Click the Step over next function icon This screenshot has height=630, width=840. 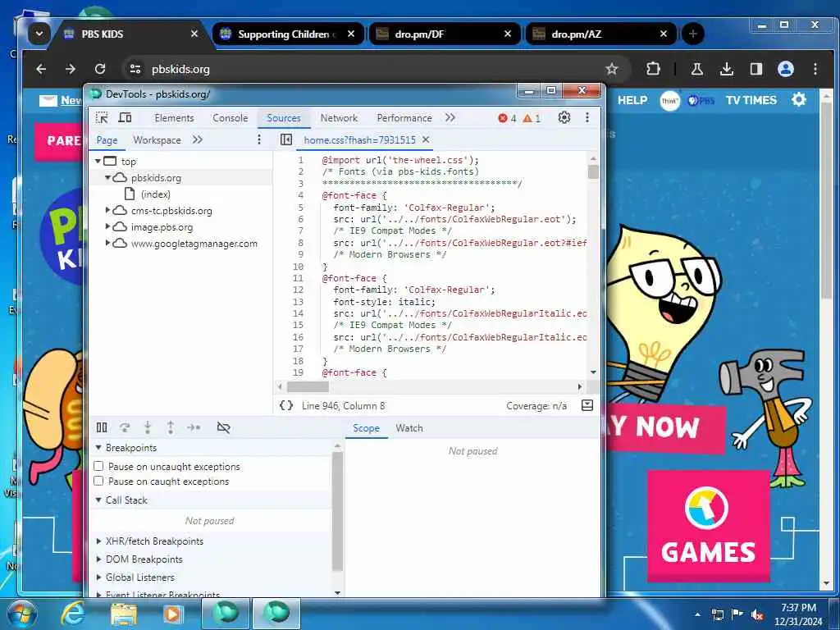[x=125, y=427]
